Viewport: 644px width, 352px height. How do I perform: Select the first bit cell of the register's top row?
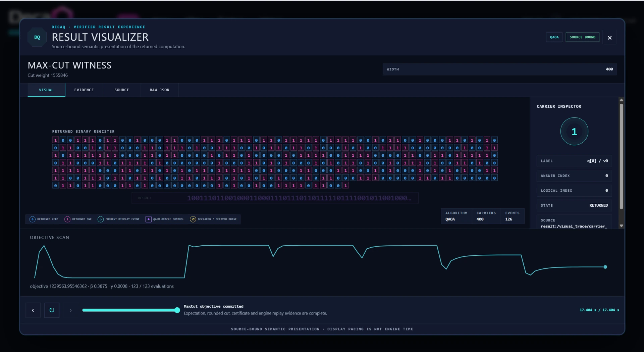pos(56,140)
